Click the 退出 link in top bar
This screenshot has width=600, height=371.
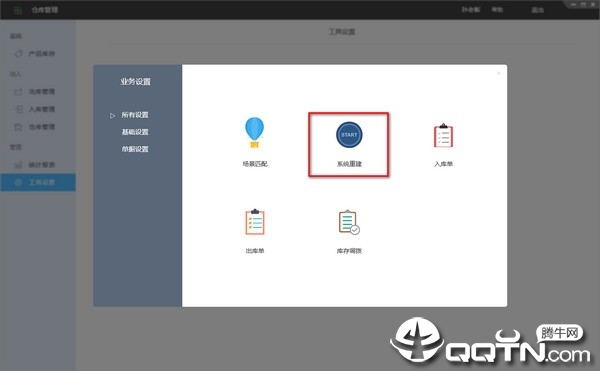(x=538, y=10)
